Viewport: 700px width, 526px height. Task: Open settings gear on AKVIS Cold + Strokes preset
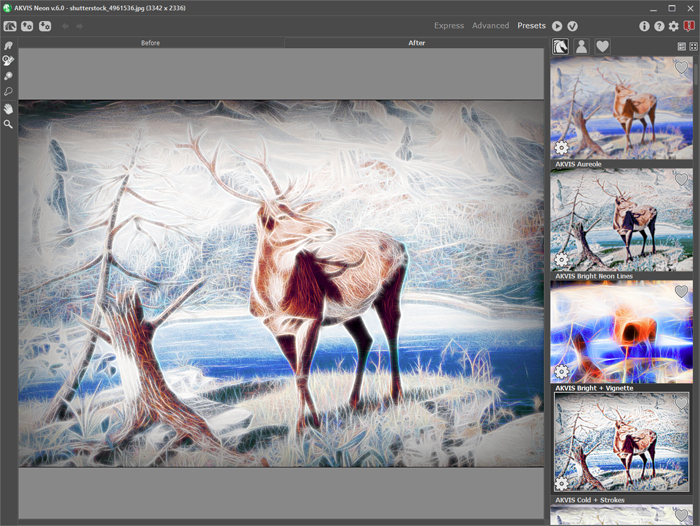pos(562,484)
